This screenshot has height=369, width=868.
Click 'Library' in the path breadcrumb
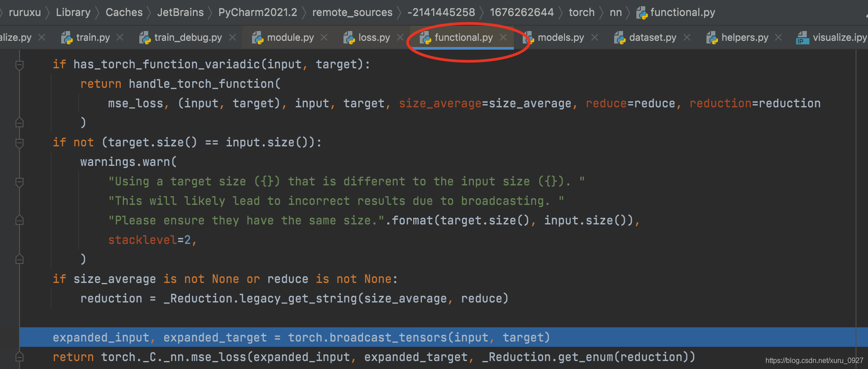[x=73, y=12]
